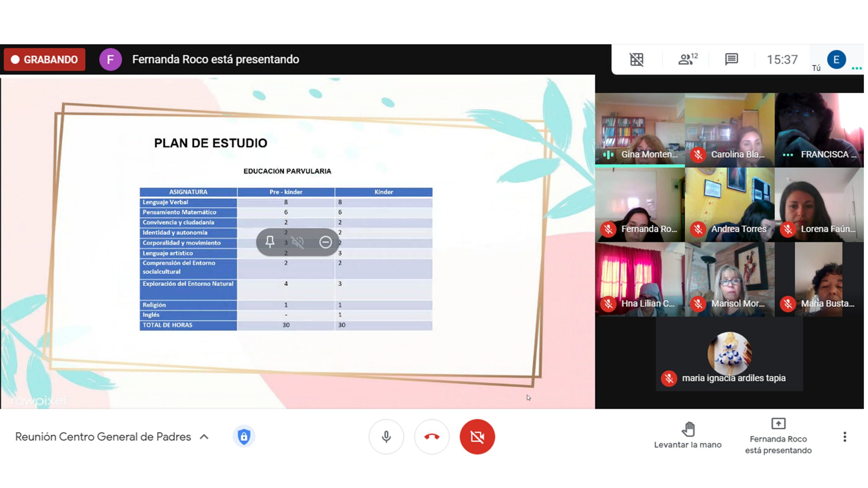Open the chat messages icon
Viewport: 868px width, 488px height.
click(731, 59)
